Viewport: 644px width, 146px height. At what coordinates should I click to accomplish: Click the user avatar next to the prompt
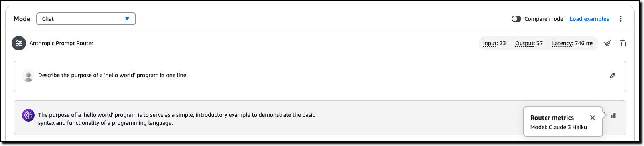click(x=28, y=76)
